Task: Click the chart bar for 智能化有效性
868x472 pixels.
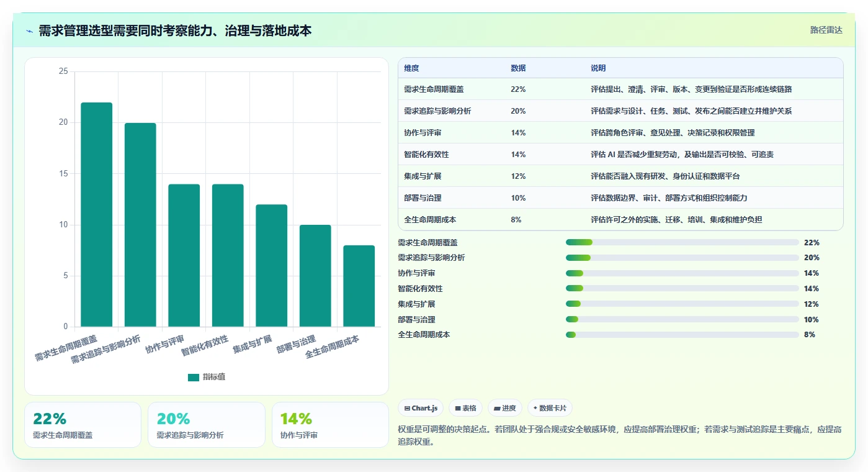Action: click(x=228, y=255)
